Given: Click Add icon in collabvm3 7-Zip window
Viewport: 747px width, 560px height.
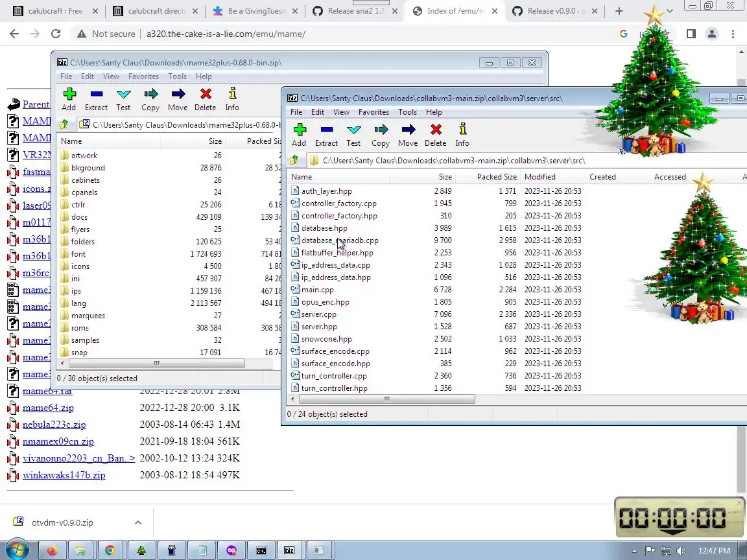Looking at the screenshot, I should pyautogui.click(x=300, y=130).
